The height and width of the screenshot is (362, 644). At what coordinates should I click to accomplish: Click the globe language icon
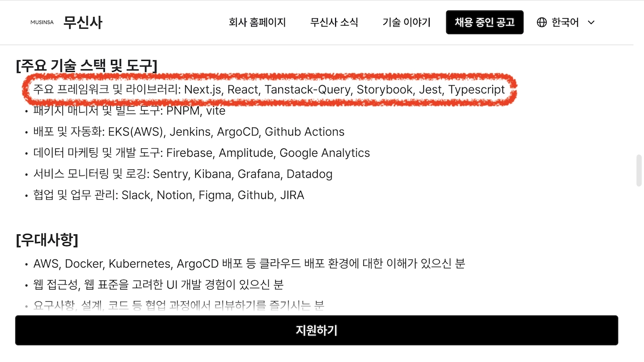point(541,22)
